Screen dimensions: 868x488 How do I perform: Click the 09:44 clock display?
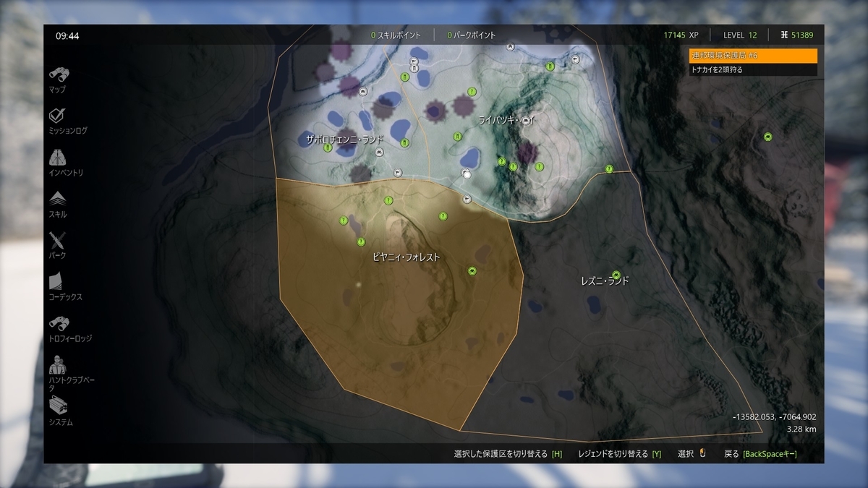tap(67, 35)
